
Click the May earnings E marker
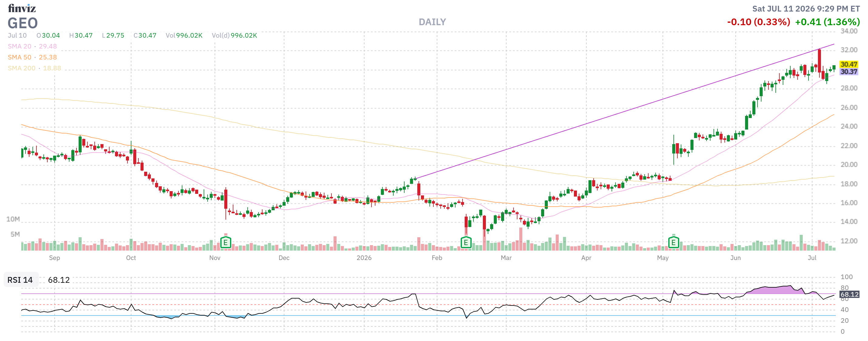pos(673,242)
